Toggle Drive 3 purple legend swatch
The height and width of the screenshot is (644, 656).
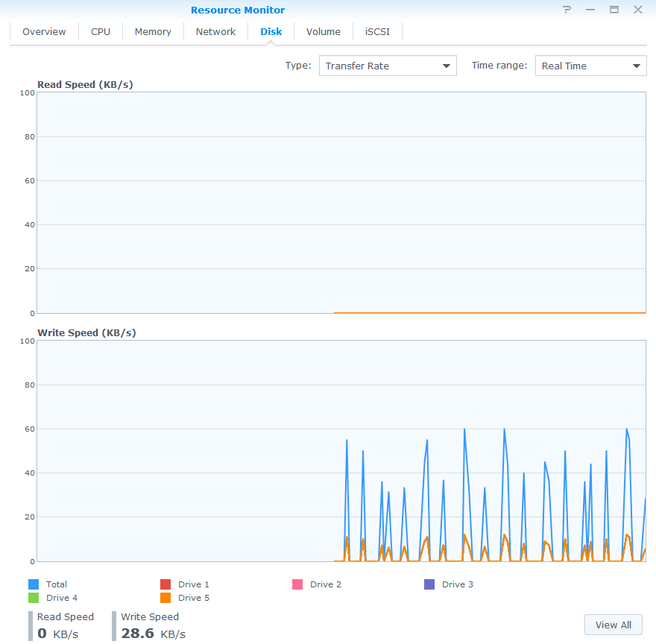[x=429, y=584]
